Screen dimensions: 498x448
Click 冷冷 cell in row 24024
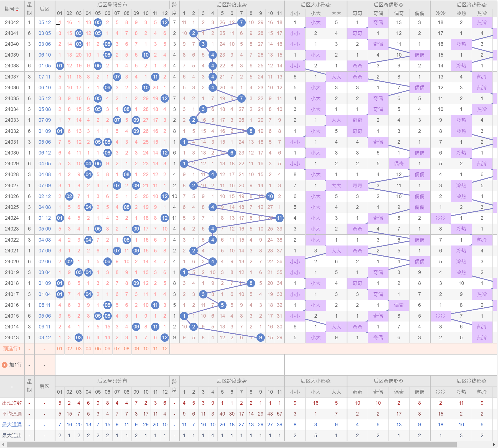click(441, 218)
